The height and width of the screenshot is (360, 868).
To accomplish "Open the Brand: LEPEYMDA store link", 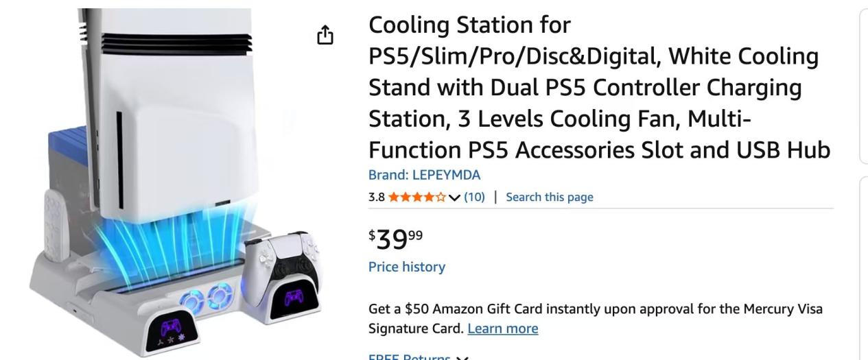I will pos(424,175).
